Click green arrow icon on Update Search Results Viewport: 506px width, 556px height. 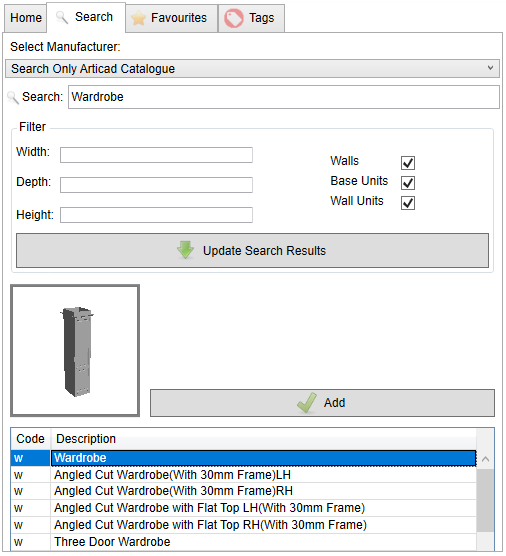(x=185, y=250)
